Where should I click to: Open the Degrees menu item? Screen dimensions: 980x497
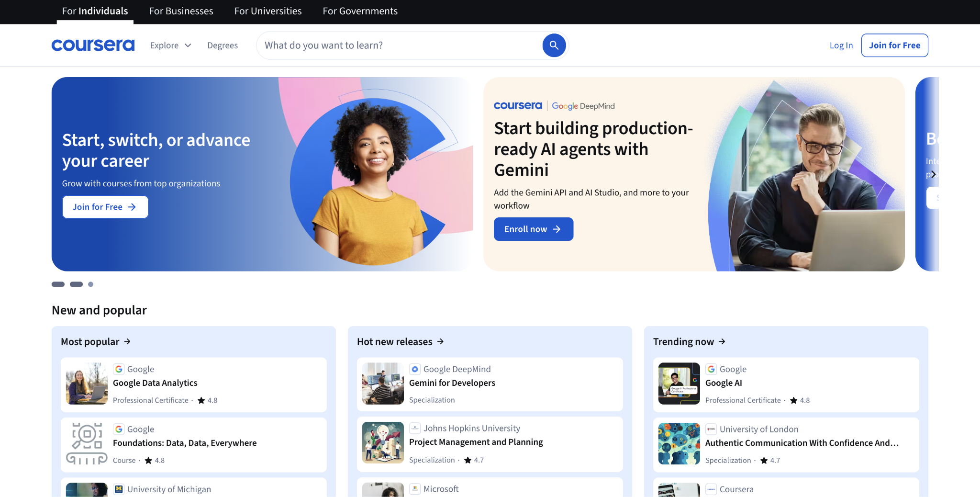click(223, 45)
